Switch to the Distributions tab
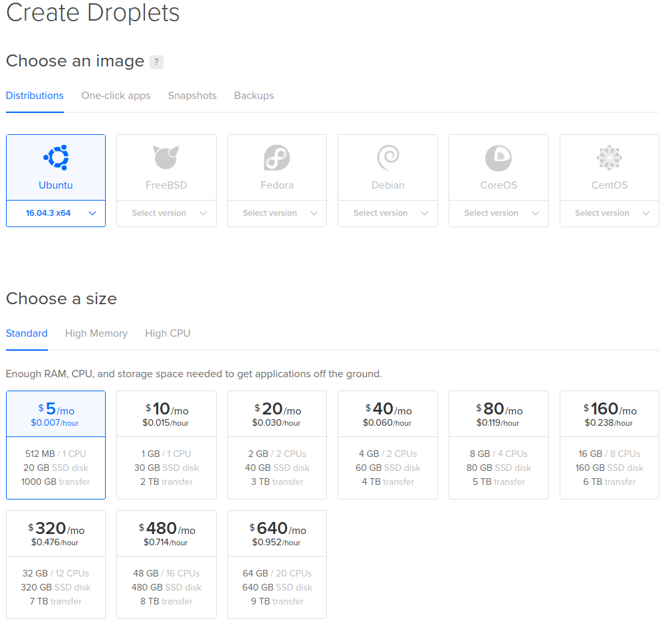 pyautogui.click(x=35, y=96)
